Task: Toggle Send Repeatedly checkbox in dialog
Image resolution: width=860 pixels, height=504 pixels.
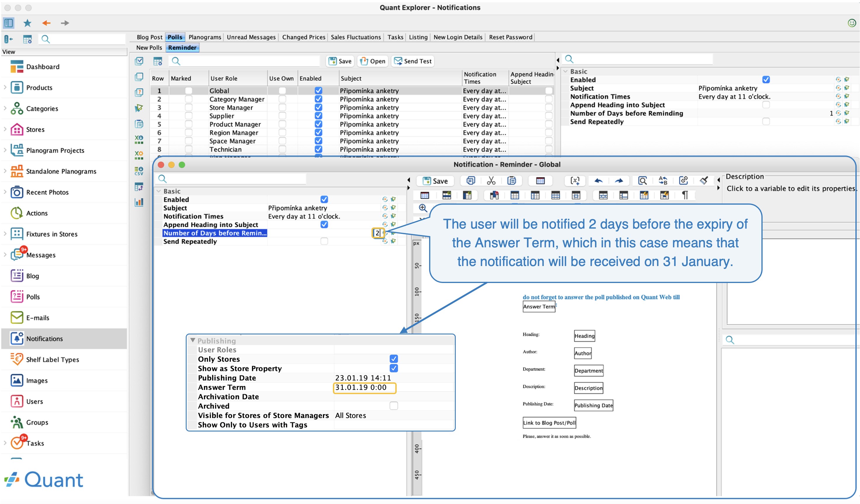Action: point(324,241)
